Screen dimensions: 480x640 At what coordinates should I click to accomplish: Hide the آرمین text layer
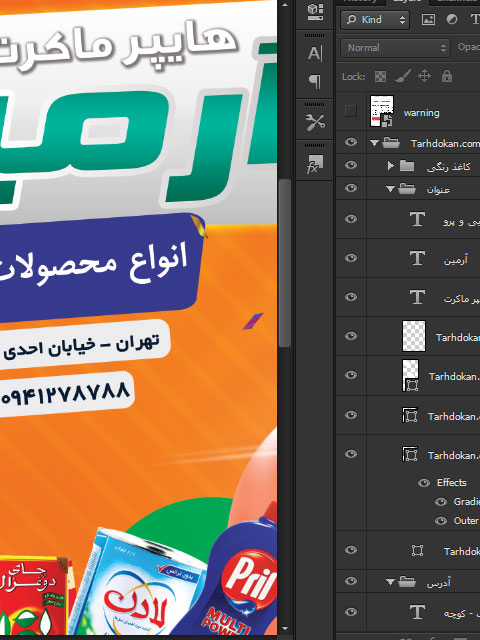[351, 258]
